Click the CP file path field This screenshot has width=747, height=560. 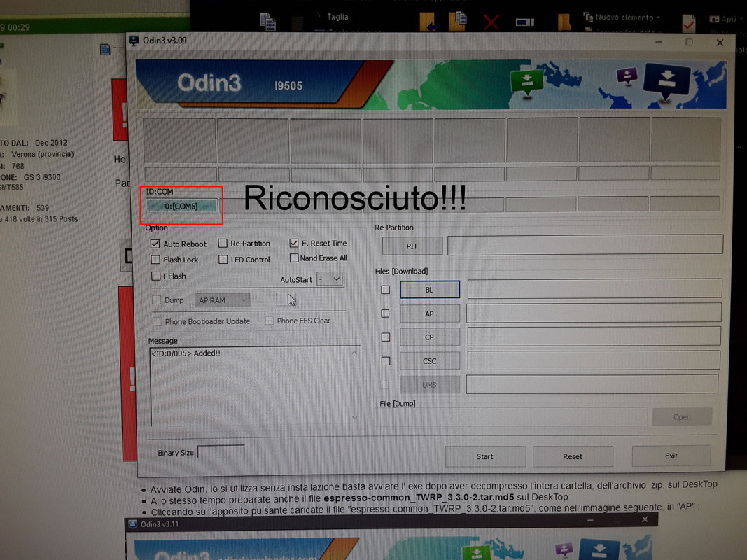click(x=594, y=336)
